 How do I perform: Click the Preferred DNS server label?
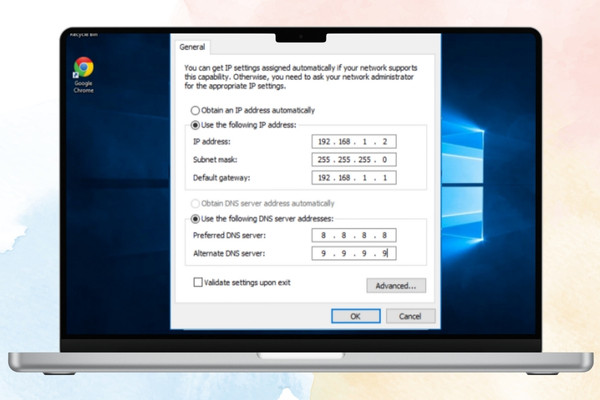229,235
